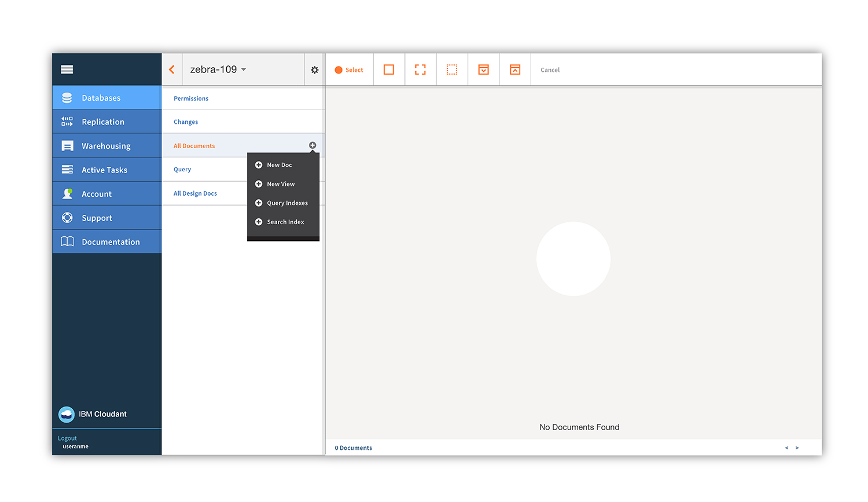Open the hamburger menu icon

tap(67, 69)
